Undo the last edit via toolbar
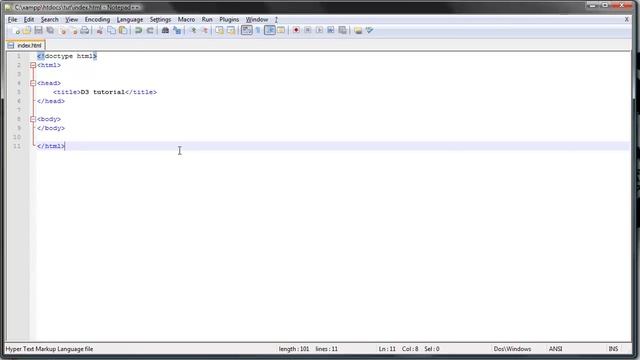640x360 pixels. tap(138, 31)
